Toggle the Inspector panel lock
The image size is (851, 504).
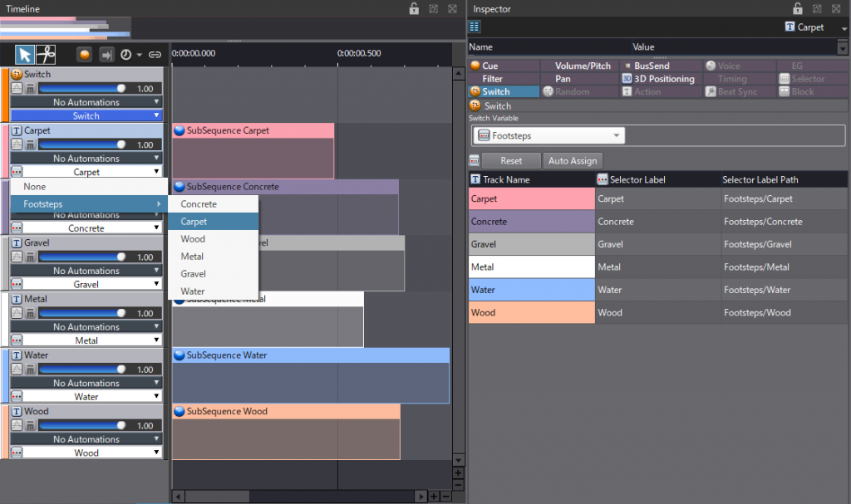tap(798, 9)
